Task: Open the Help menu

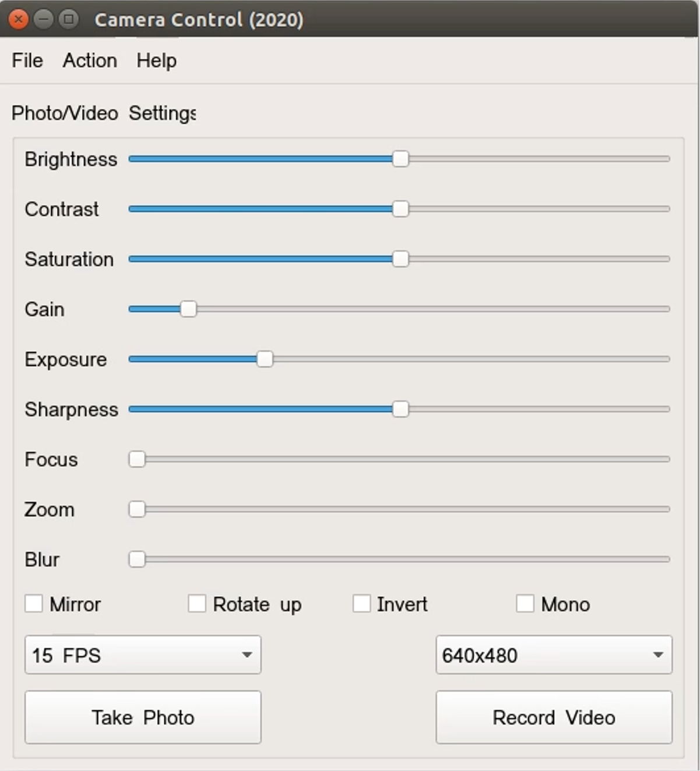Action: (156, 61)
